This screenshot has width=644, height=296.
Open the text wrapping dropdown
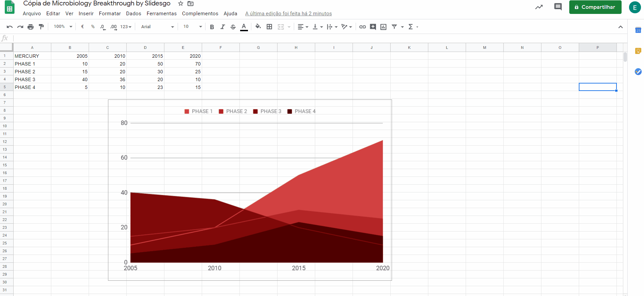click(x=332, y=27)
